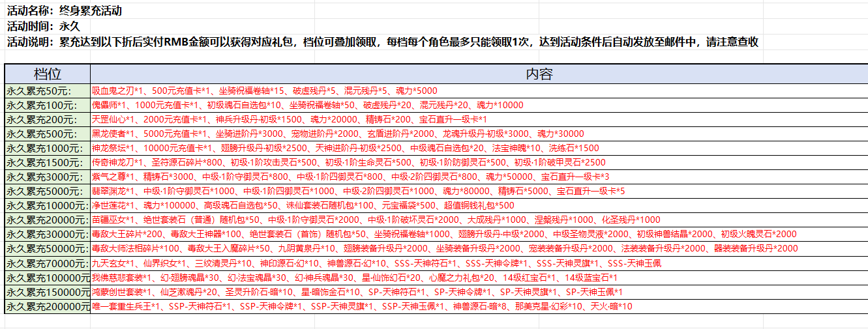Screen dimensions: 868x329
Task: Click the 档位 header cell
Action: 47,74
